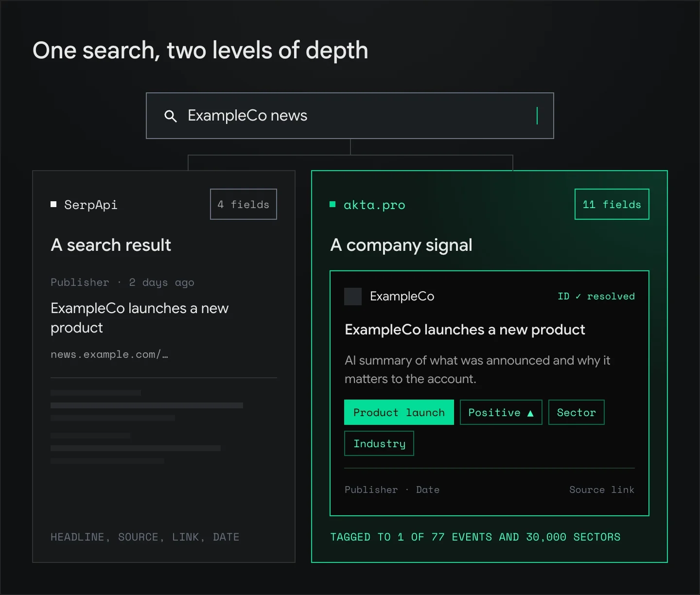This screenshot has width=700, height=595.
Task: Click "A company signal" heading
Action: (x=402, y=245)
